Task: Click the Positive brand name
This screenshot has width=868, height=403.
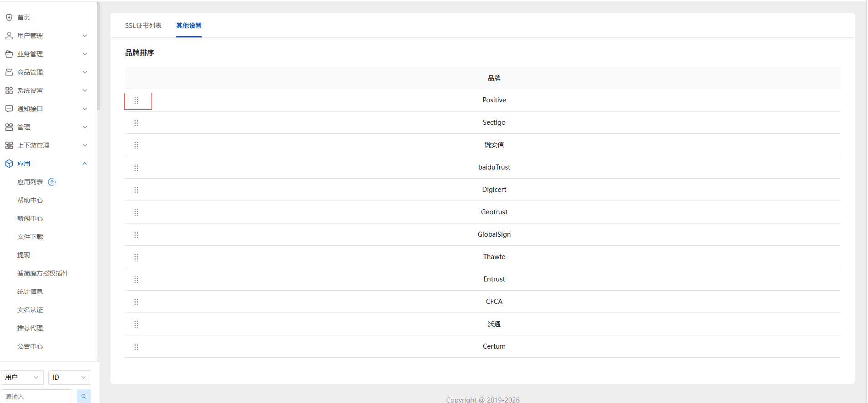Action: [x=494, y=100]
